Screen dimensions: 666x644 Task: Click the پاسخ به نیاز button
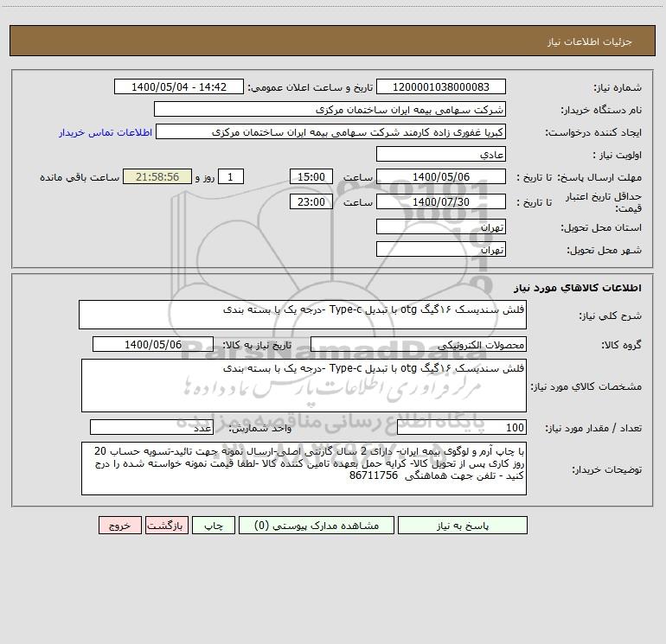point(463,526)
